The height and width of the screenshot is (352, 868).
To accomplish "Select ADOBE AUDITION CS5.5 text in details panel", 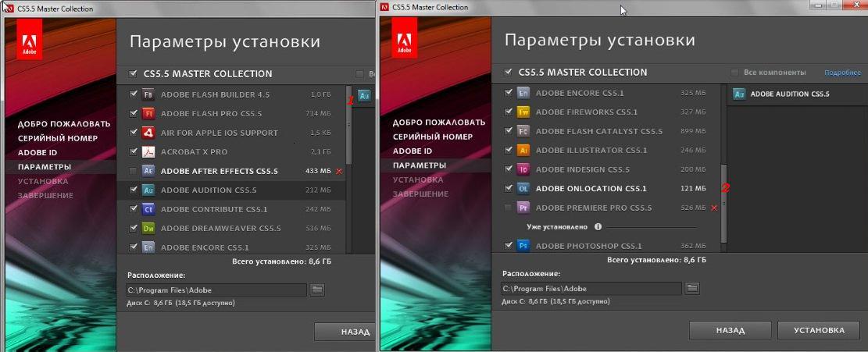I will pyautogui.click(x=790, y=94).
